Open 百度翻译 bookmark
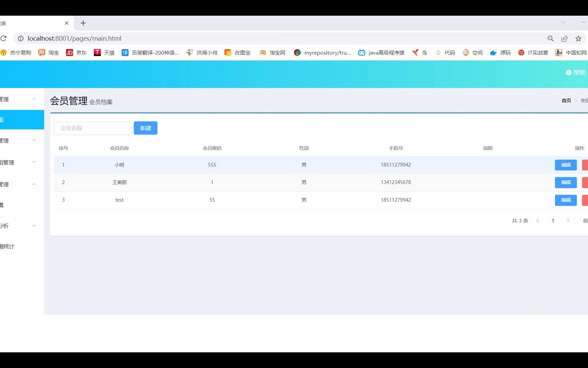Image resolution: width=588 pixels, height=368 pixels. pyautogui.click(x=150, y=52)
